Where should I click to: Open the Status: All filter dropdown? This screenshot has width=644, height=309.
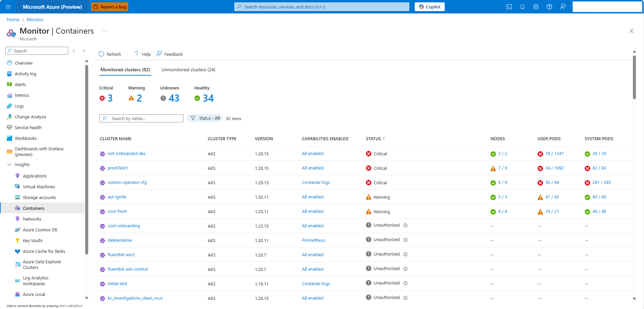(x=205, y=118)
